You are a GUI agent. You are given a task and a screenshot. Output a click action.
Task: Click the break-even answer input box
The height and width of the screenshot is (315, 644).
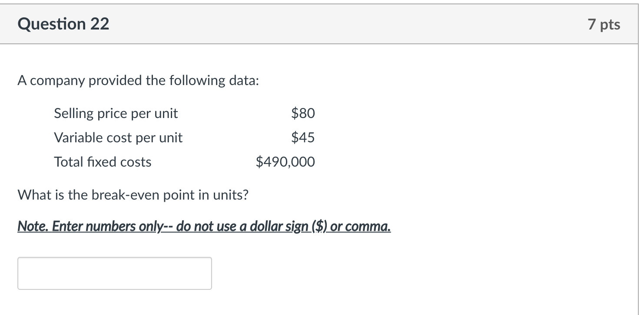(x=115, y=273)
